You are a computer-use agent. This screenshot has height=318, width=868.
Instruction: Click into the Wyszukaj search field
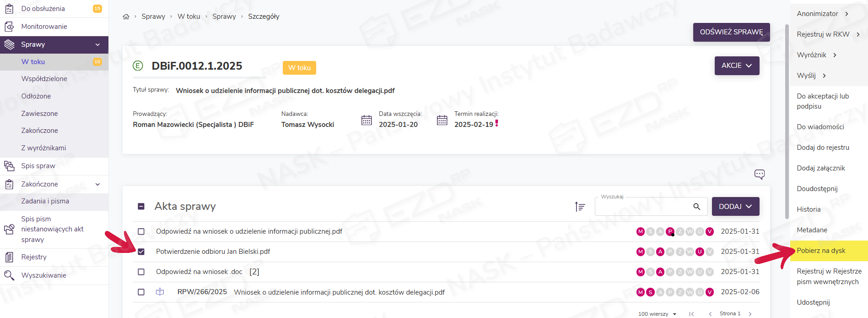643,207
